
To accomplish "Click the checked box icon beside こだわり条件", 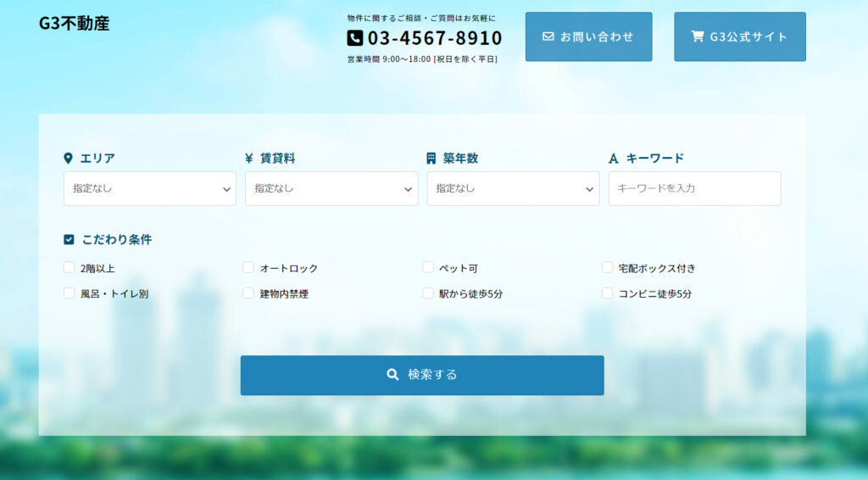I will click(70, 240).
